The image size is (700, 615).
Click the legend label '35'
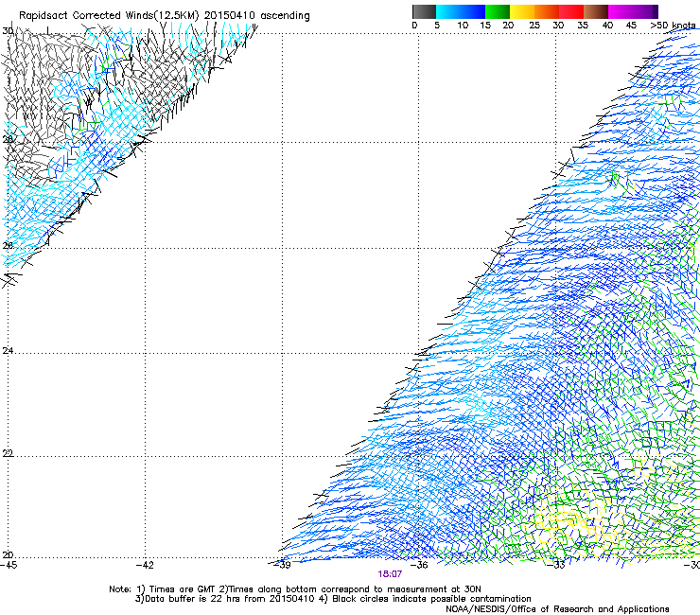[583, 26]
